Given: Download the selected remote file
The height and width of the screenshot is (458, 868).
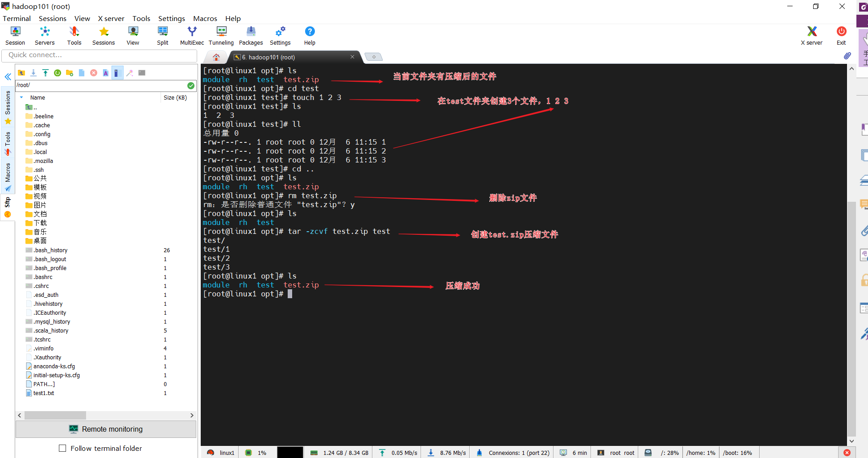Looking at the screenshot, I should click(x=33, y=72).
